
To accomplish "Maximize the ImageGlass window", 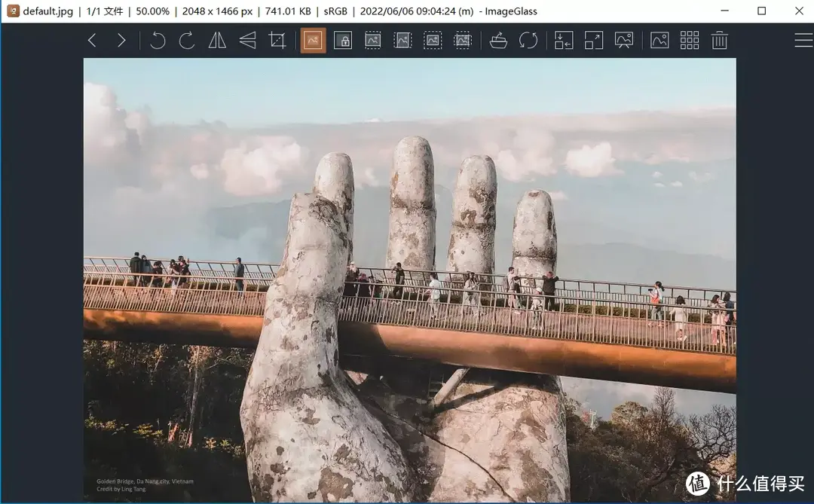I will [x=761, y=11].
